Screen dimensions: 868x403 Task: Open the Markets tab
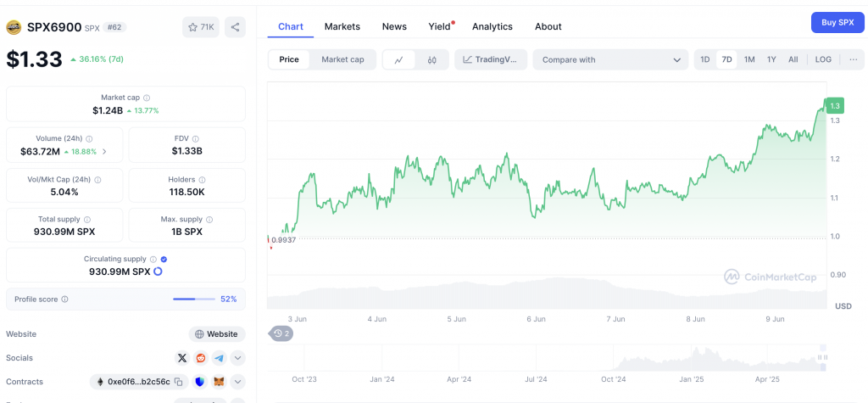pos(342,26)
